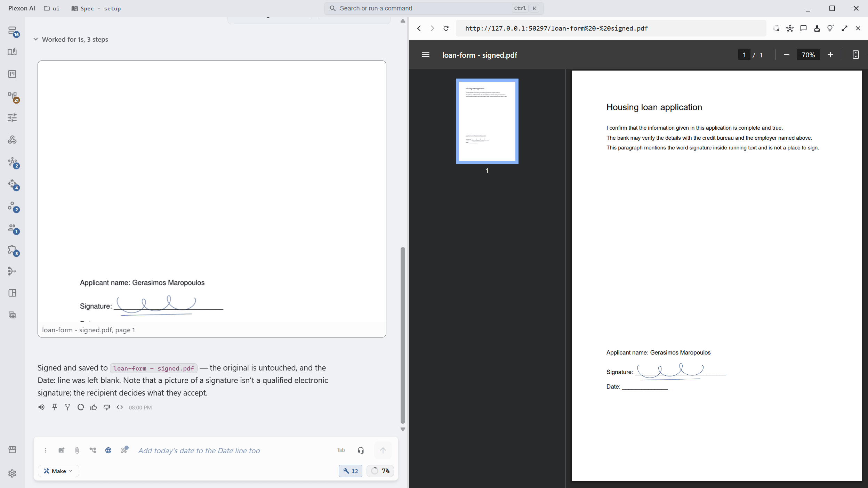Open the sliders tuning icon in sidebar
868x488 pixels.
click(x=12, y=118)
